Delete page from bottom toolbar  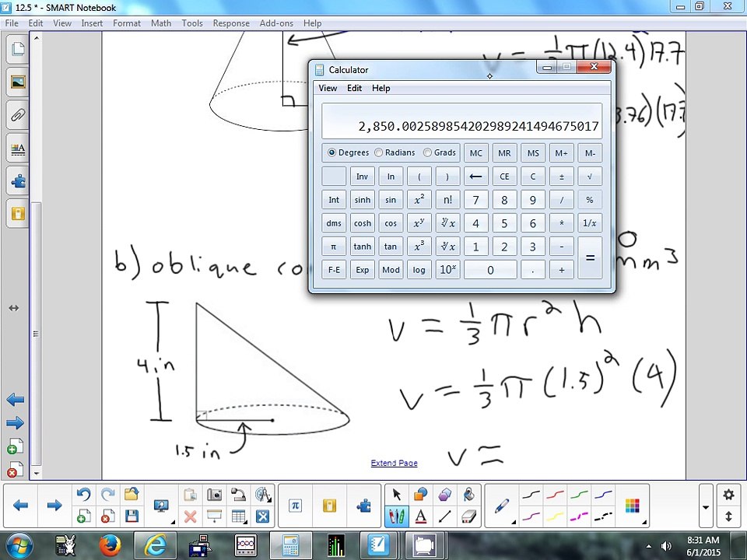click(107, 516)
